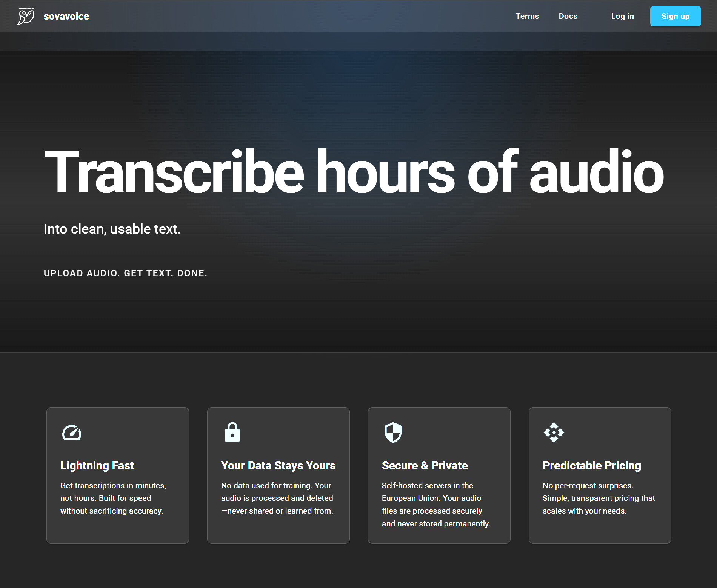
Task: Open the Terms page
Action: [527, 16]
